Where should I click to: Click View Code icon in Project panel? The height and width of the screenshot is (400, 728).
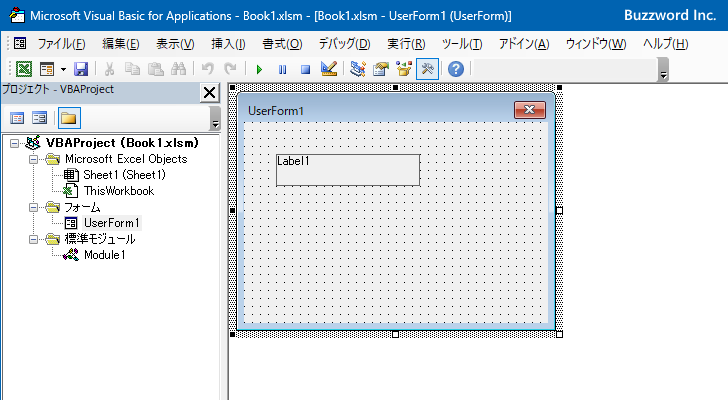17,118
